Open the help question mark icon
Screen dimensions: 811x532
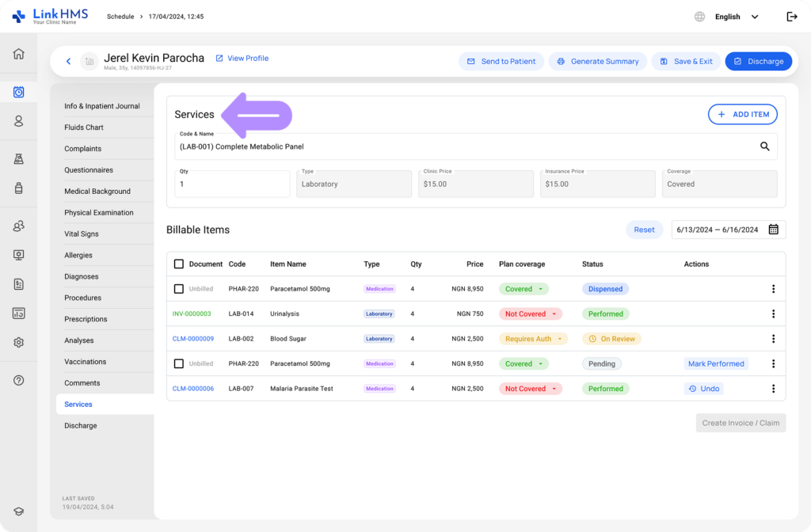coord(19,381)
